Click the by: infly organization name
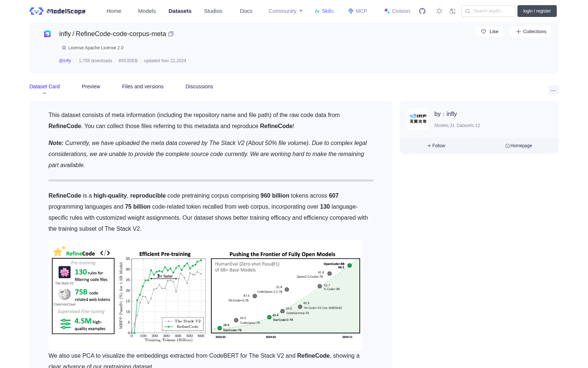588x368 pixels. click(x=445, y=114)
